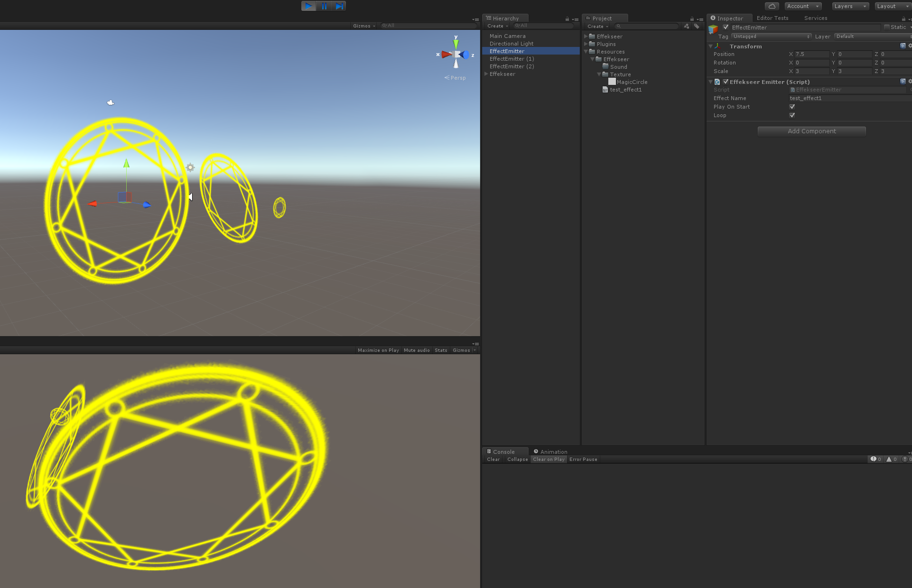The width and height of the screenshot is (912, 588).
Task: Click the Transform presets book icon
Action: pos(902,46)
